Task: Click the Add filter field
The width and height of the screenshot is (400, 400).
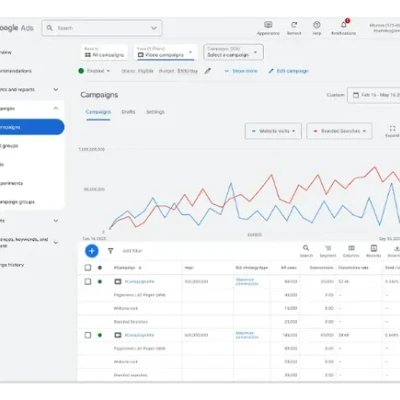Action: pos(132,251)
